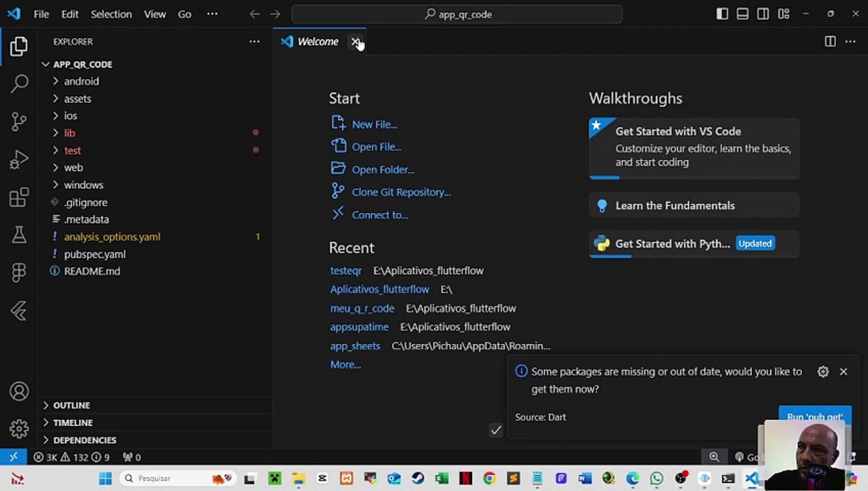Open the Explorer view in activity bar
868x491 pixels.
(19, 46)
